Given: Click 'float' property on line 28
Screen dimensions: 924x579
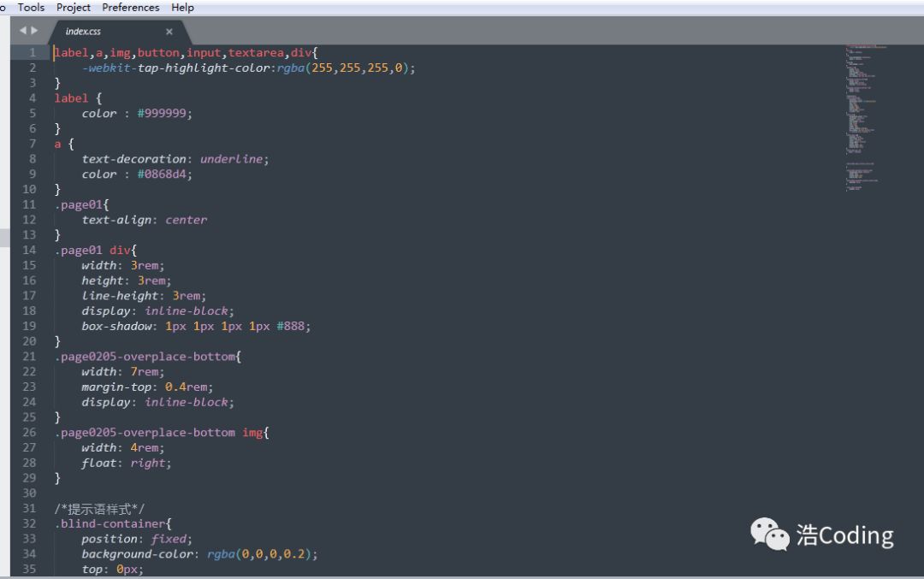Looking at the screenshot, I should [99, 463].
